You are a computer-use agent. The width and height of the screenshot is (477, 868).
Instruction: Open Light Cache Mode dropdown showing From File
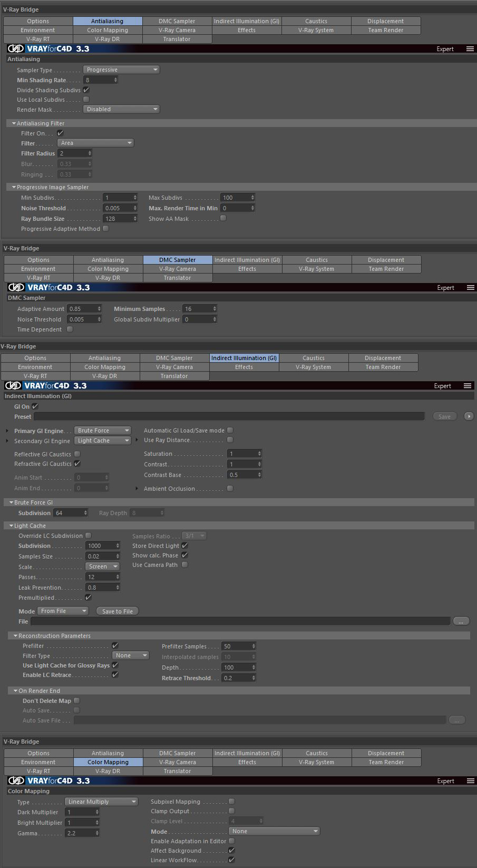click(63, 611)
